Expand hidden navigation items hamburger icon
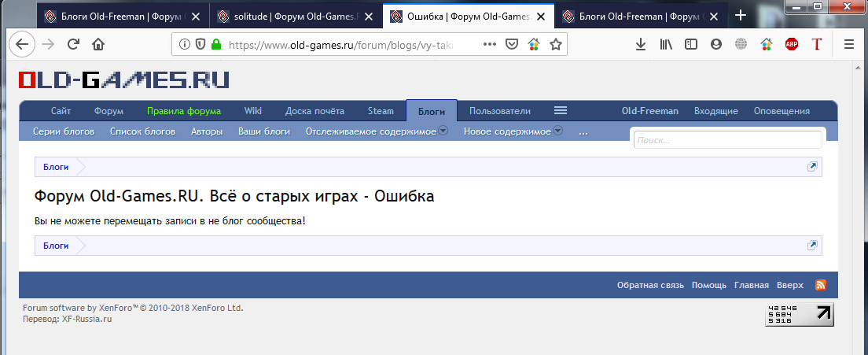Viewport: 868px width, 355px height. point(561,111)
